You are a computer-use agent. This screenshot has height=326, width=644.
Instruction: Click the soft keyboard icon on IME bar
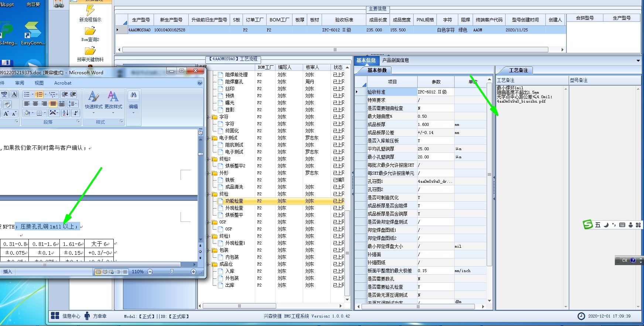click(622, 225)
